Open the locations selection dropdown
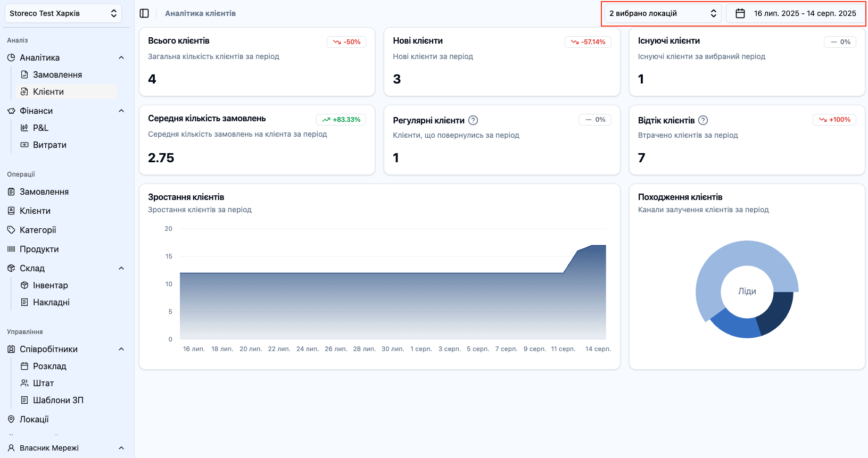Image resolution: width=868 pixels, height=458 pixels. (663, 13)
